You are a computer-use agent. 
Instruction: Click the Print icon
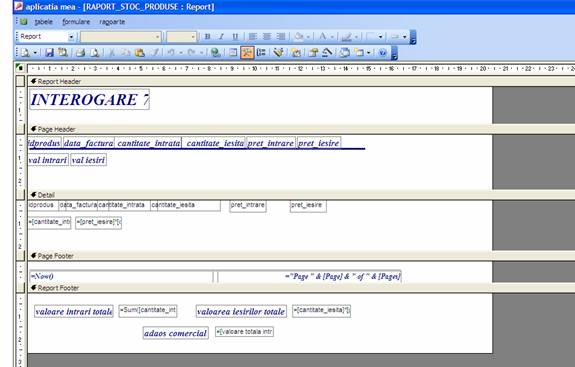80,53
